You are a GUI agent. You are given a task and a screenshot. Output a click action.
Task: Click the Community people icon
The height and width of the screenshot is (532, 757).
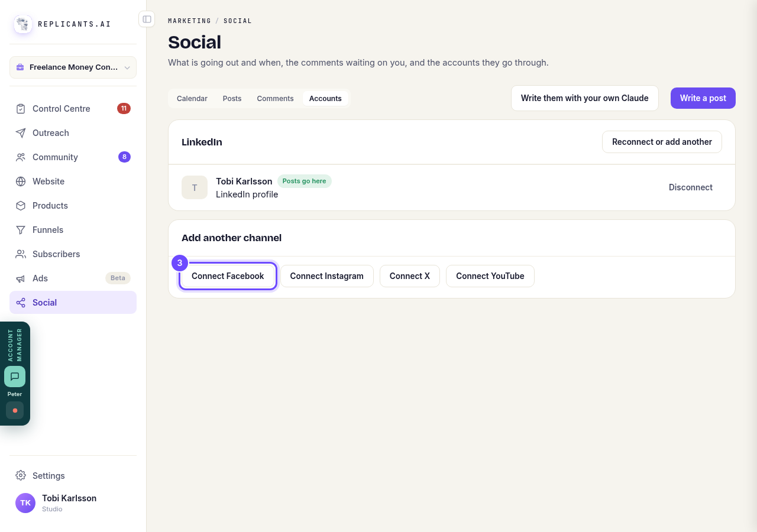[x=21, y=157]
